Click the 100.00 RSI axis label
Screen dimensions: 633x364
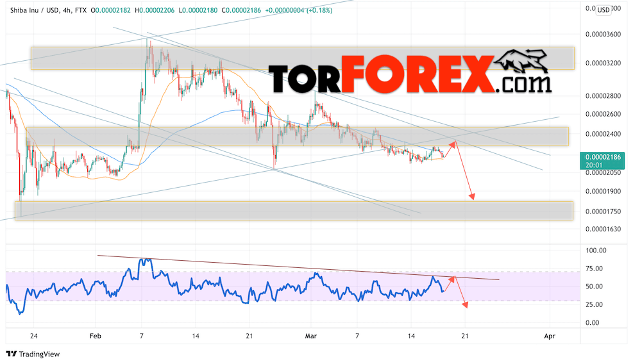[596, 251]
